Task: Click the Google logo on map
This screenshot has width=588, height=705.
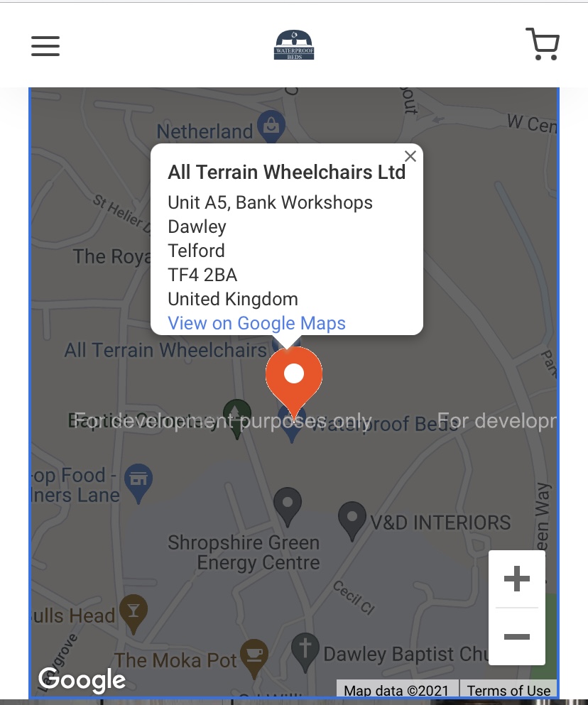Action: 82,680
